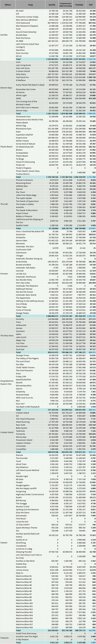Viewport: 96px width, 644px height.
Task: Click the Superfast Jellyfish song name
Action: [24, 135]
